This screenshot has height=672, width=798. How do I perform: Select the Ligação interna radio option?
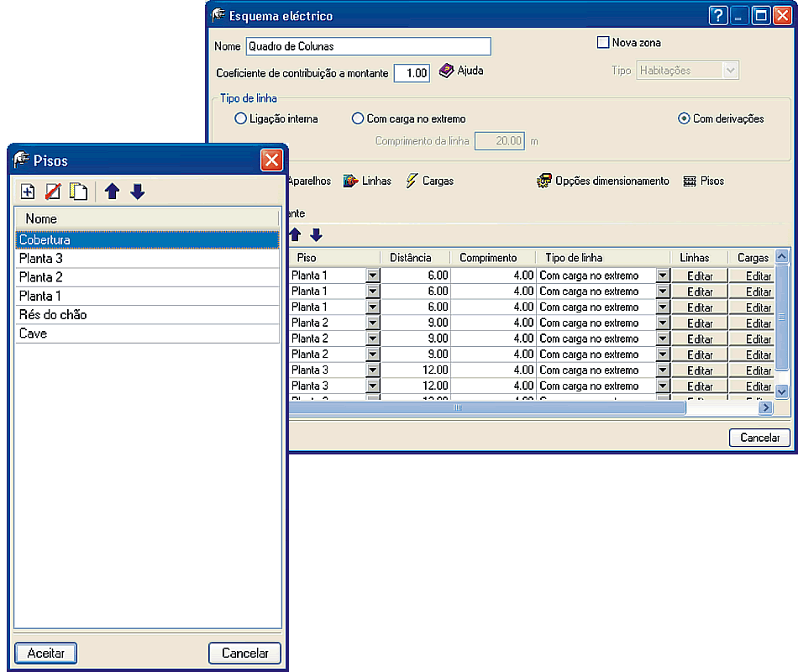(x=240, y=118)
